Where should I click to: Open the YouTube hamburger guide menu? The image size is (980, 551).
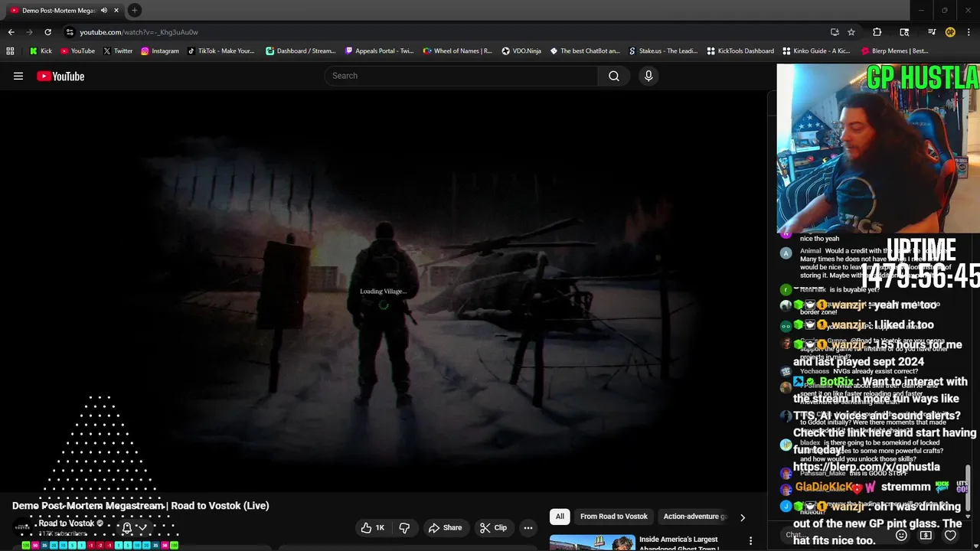[x=18, y=76]
